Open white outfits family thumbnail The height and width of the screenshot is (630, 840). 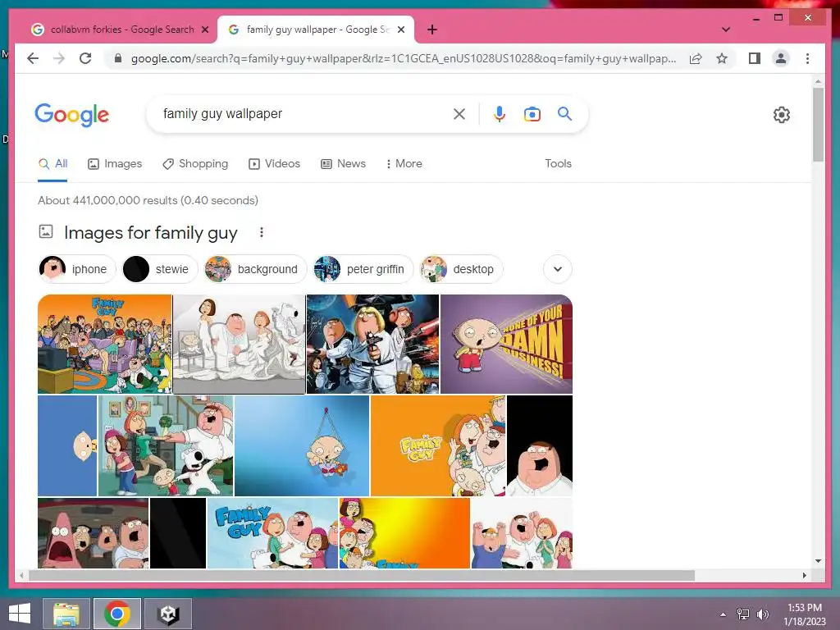click(x=239, y=344)
